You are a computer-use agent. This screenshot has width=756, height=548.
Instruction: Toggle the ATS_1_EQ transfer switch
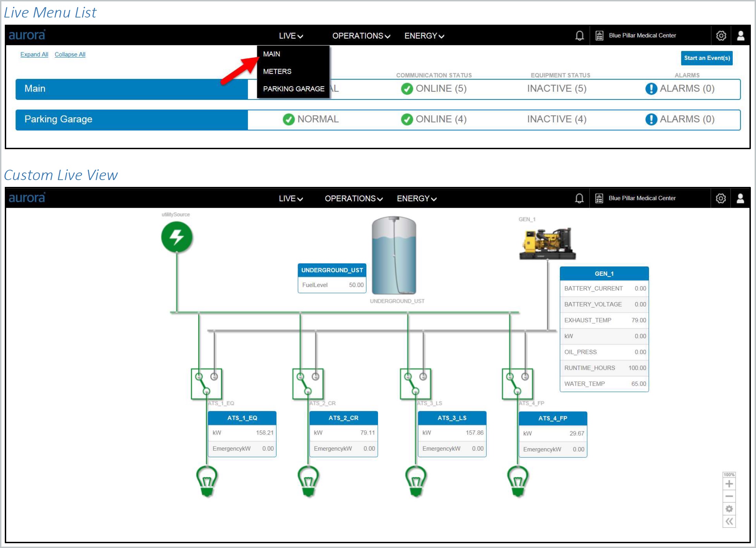point(206,384)
